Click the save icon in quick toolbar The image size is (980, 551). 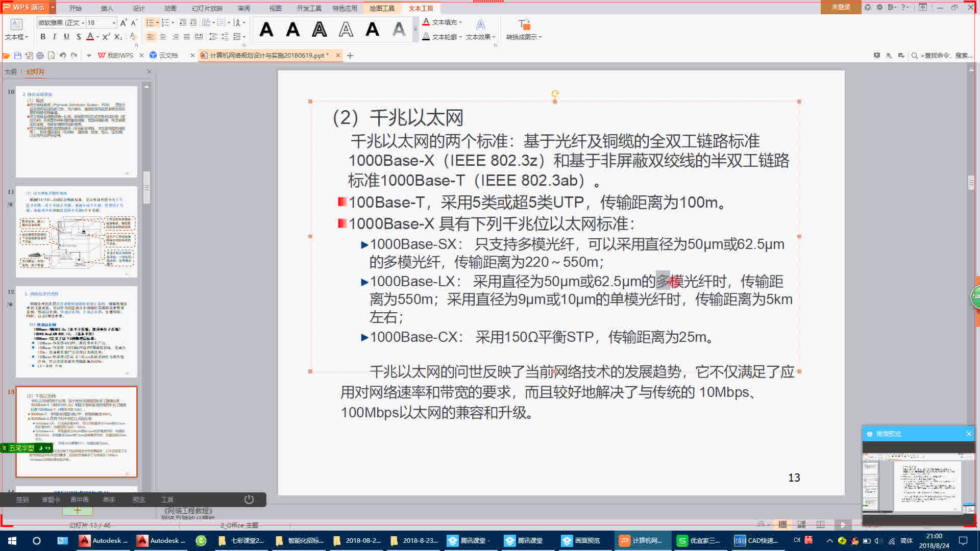tap(18, 55)
